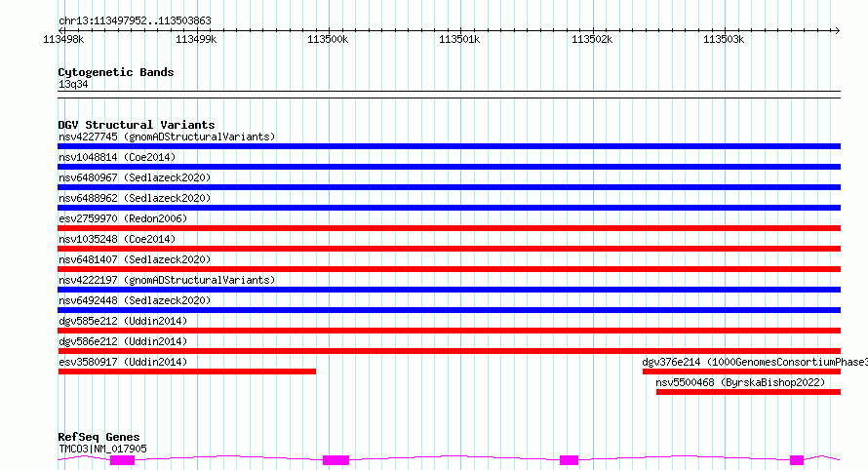This screenshot has width=868, height=470.
Task: Open the nsv5500468 (ByrskaBishop2022) label
Action: pyautogui.click(x=740, y=382)
